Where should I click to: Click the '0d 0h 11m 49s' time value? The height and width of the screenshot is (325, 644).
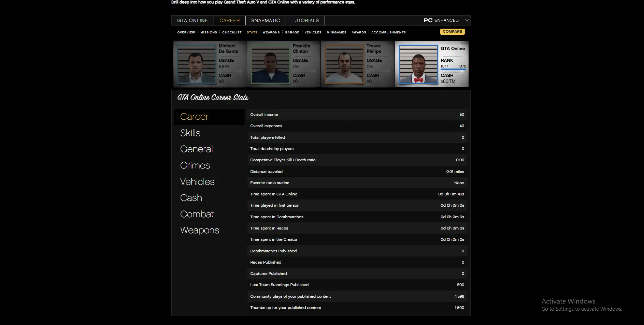pos(451,194)
